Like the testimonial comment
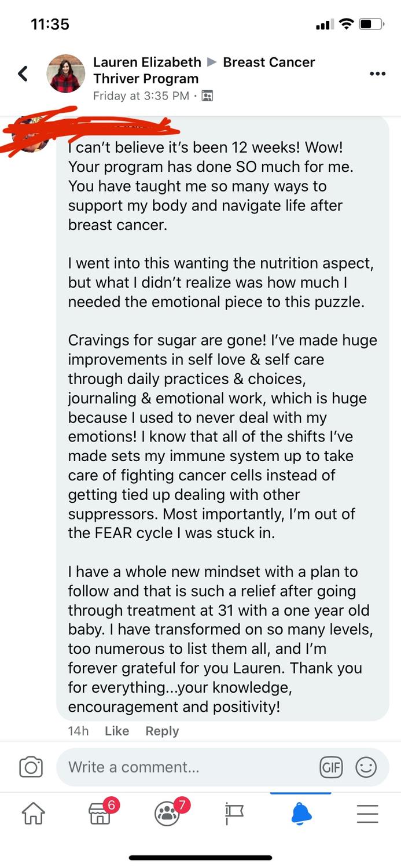The image size is (401, 868). (x=116, y=731)
